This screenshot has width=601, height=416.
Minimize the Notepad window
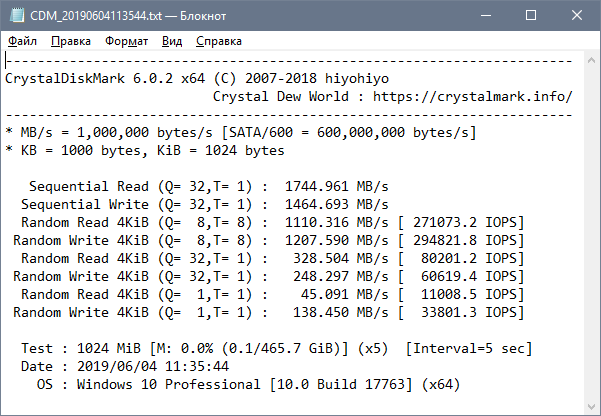pos(486,15)
